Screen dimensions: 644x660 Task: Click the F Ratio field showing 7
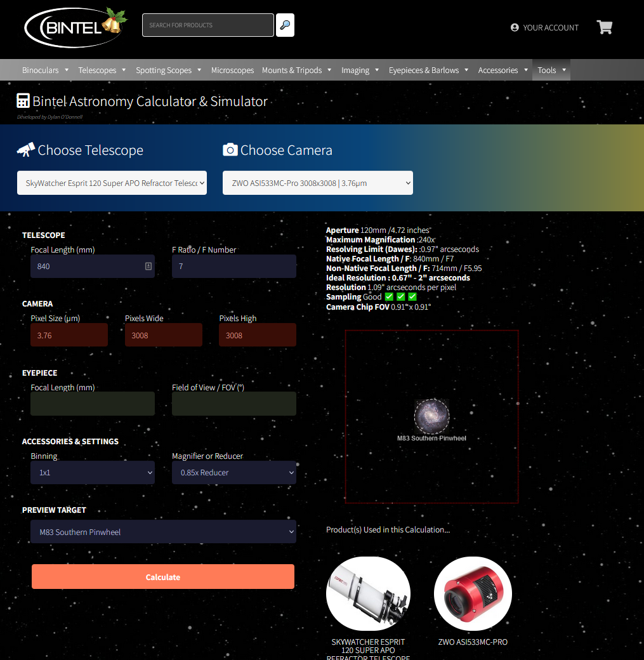pos(234,266)
